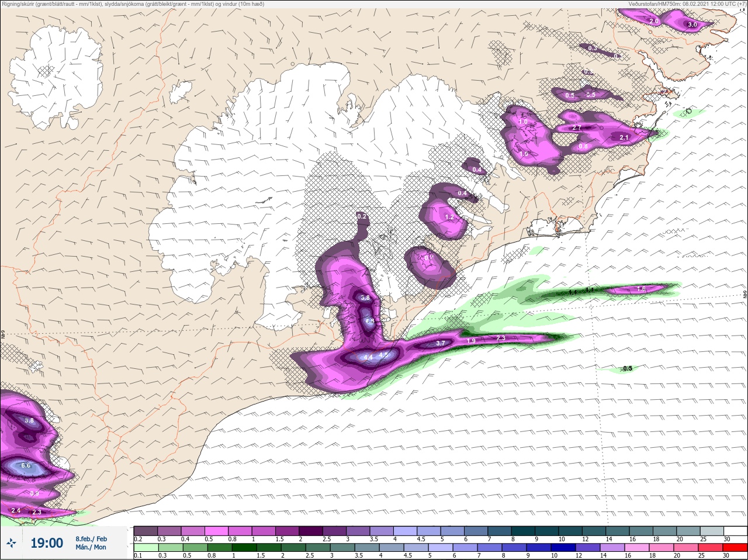Click the 19:00 forecast time display
This screenshot has width=748, height=560.
47,543
